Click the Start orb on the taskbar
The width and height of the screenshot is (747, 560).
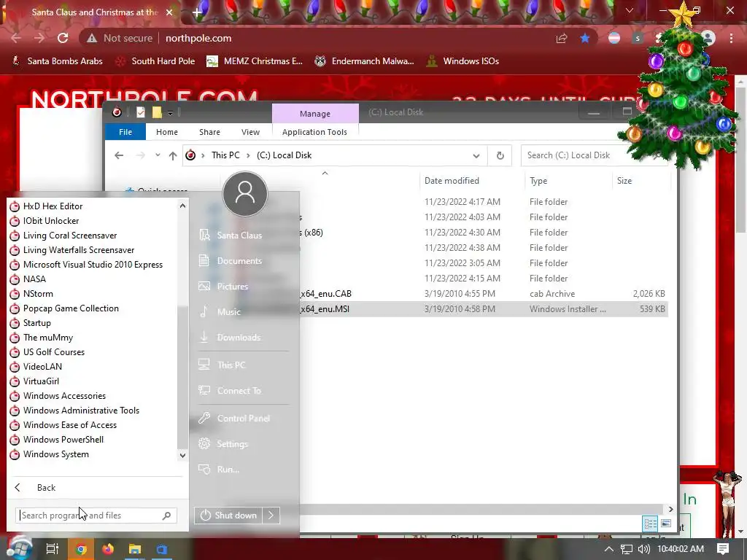pos(20,548)
